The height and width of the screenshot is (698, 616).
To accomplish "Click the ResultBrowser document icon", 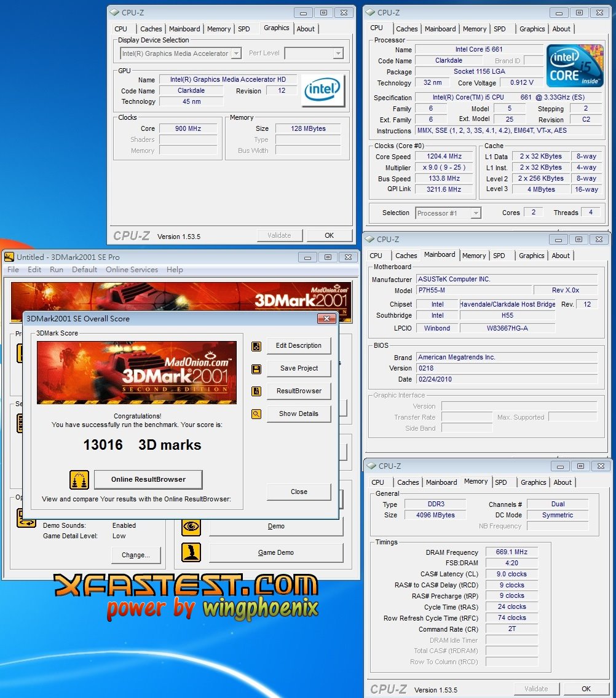I will click(256, 391).
